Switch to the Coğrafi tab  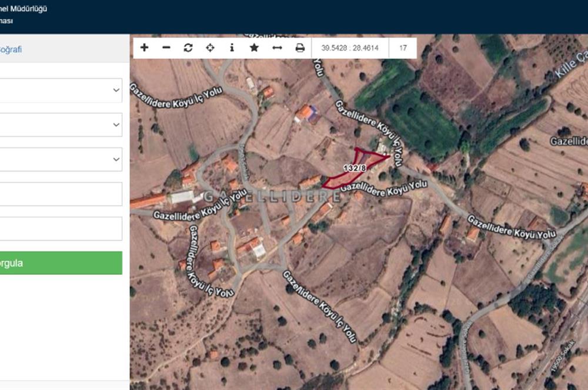click(11, 49)
